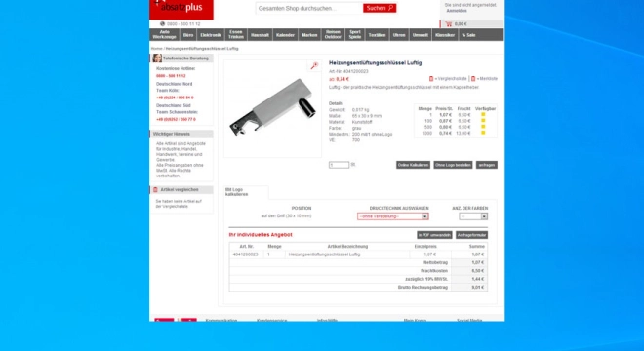Open the Reisen Outdoor category
Image resolution: width=644 pixels, height=351 pixels.
click(x=333, y=35)
